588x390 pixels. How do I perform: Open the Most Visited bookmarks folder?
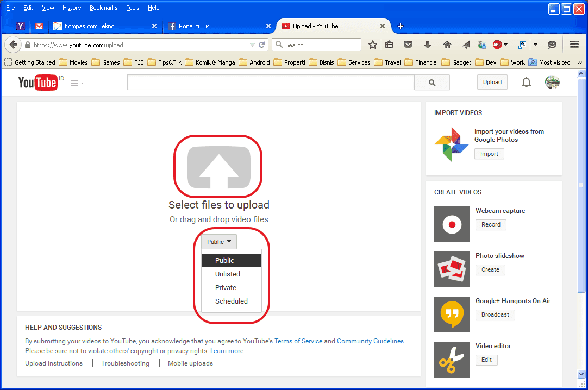(x=549, y=62)
